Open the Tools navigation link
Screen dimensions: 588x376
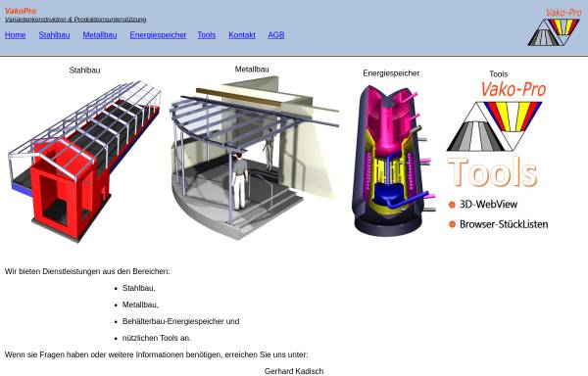[x=207, y=35]
